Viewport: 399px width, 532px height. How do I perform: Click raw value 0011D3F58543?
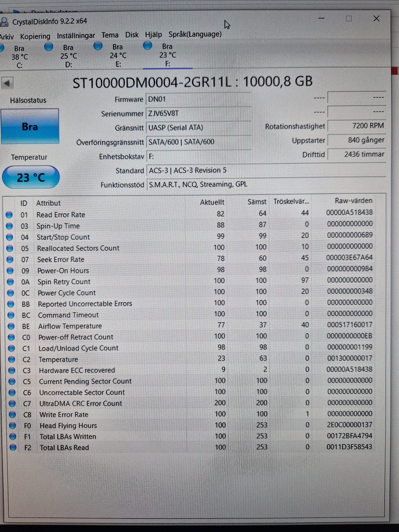click(349, 447)
